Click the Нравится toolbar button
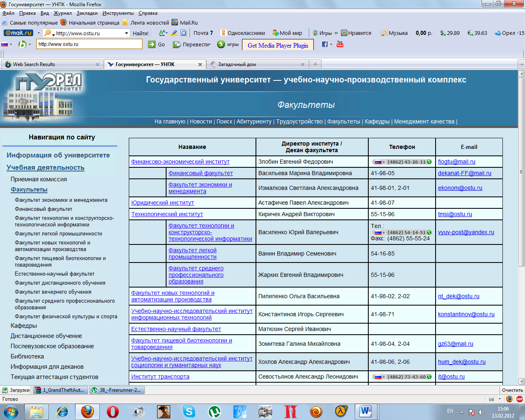Viewport: 525px width, 420px height. pyautogui.click(x=356, y=33)
